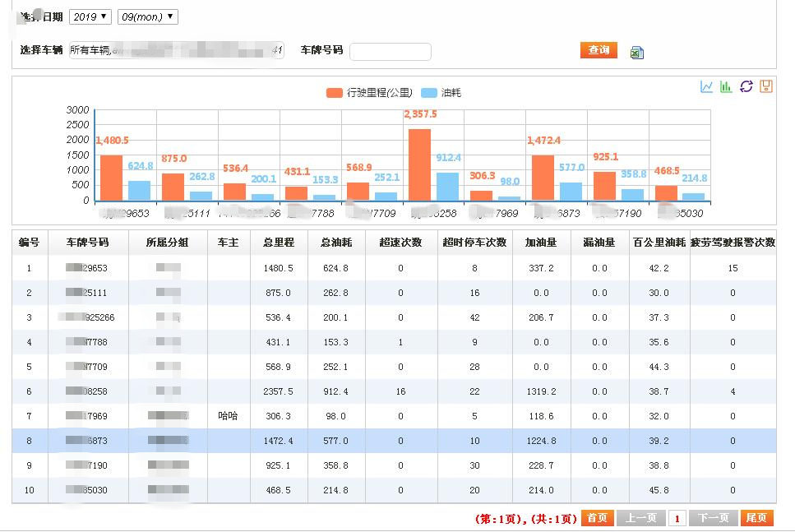Save chart as image

(766, 86)
